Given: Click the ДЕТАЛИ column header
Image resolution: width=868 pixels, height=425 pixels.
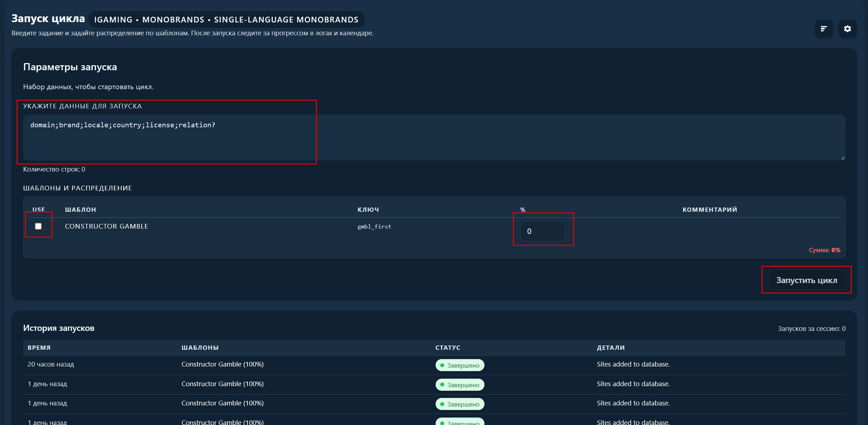Looking at the screenshot, I should [611, 348].
